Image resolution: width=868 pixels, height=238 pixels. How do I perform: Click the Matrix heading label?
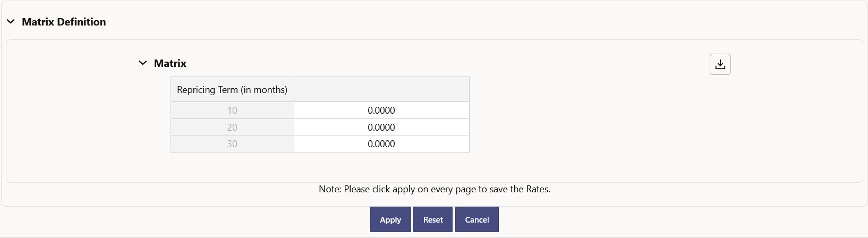click(170, 63)
